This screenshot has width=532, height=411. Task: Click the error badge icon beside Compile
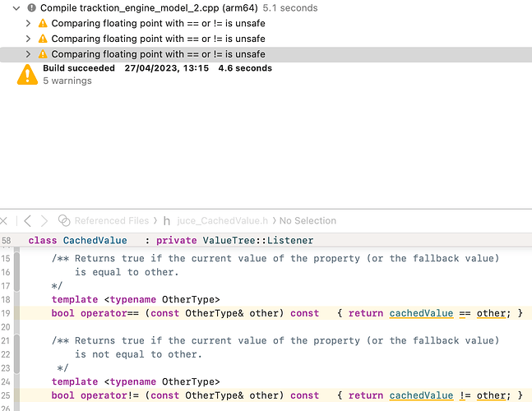pyautogui.click(x=31, y=7)
